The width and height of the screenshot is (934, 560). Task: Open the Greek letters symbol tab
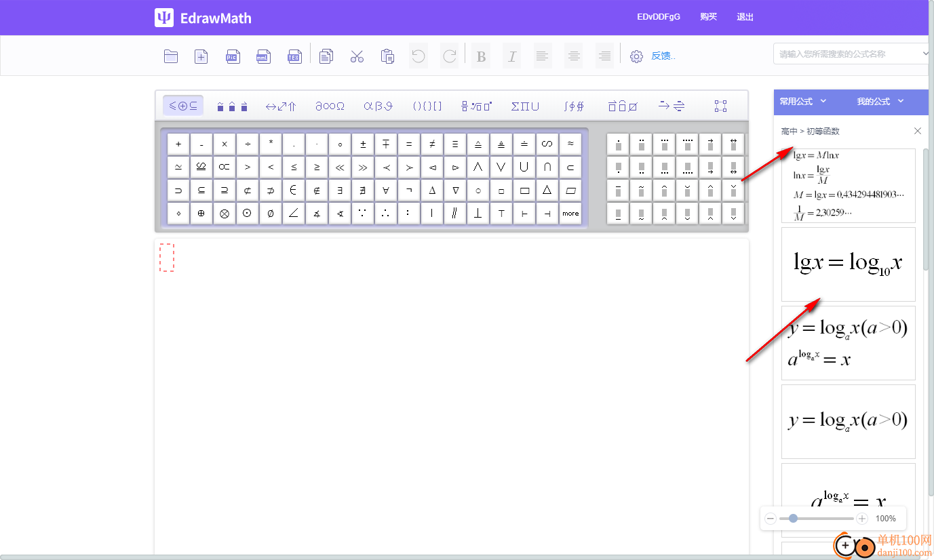[x=378, y=106]
